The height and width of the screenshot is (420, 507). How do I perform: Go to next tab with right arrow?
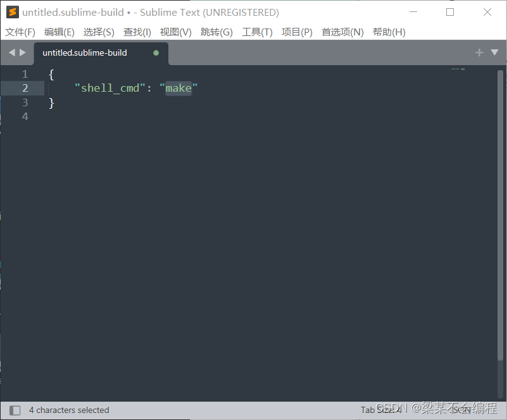click(23, 52)
